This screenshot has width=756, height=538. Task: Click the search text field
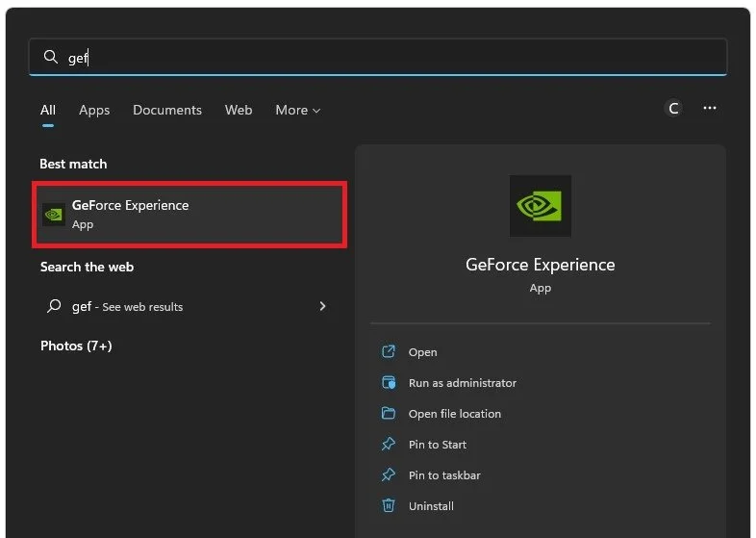click(378, 57)
